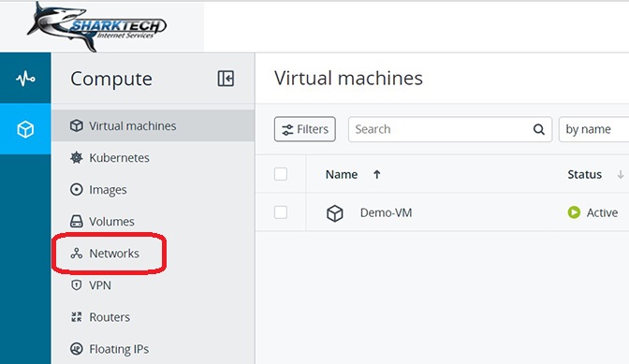The height and width of the screenshot is (364, 629).
Task: Click the Floating IPs icon
Action: pyautogui.click(x=76, y=349)
